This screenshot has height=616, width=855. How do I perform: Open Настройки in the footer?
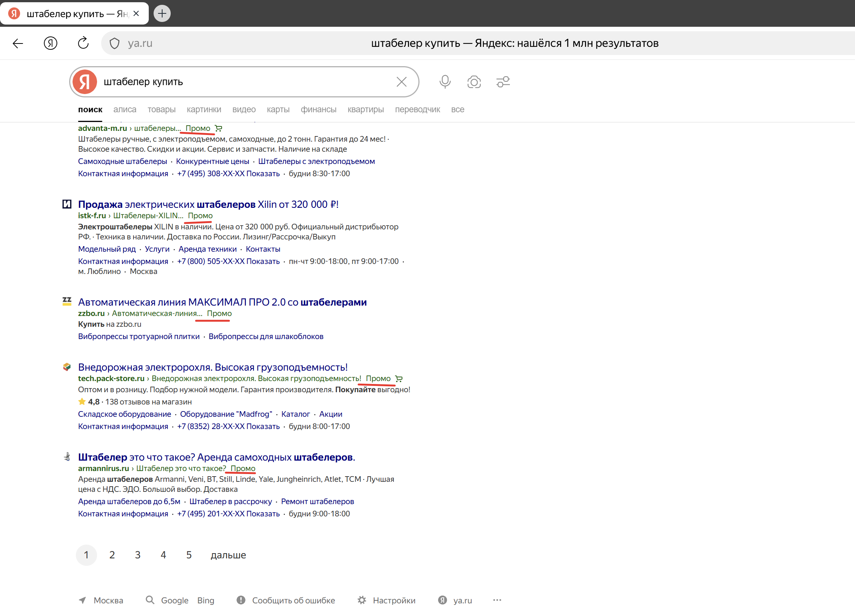pyautogui.click(x=393, y=600)
